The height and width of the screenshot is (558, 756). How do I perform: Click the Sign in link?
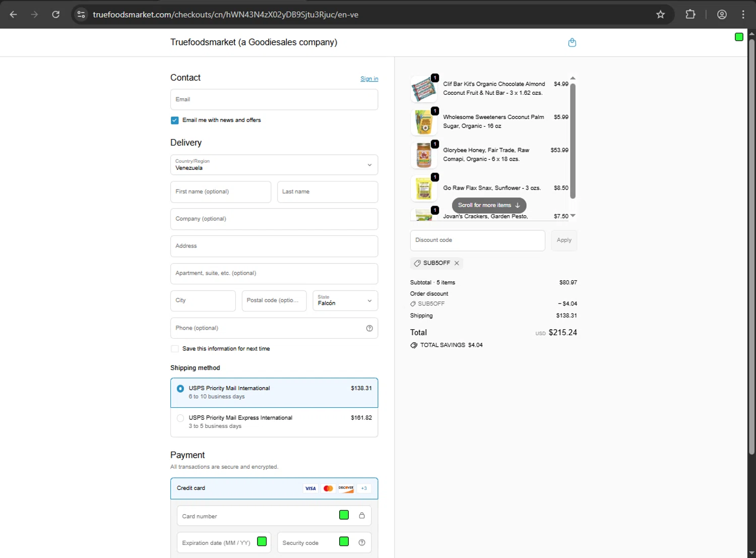369,79
